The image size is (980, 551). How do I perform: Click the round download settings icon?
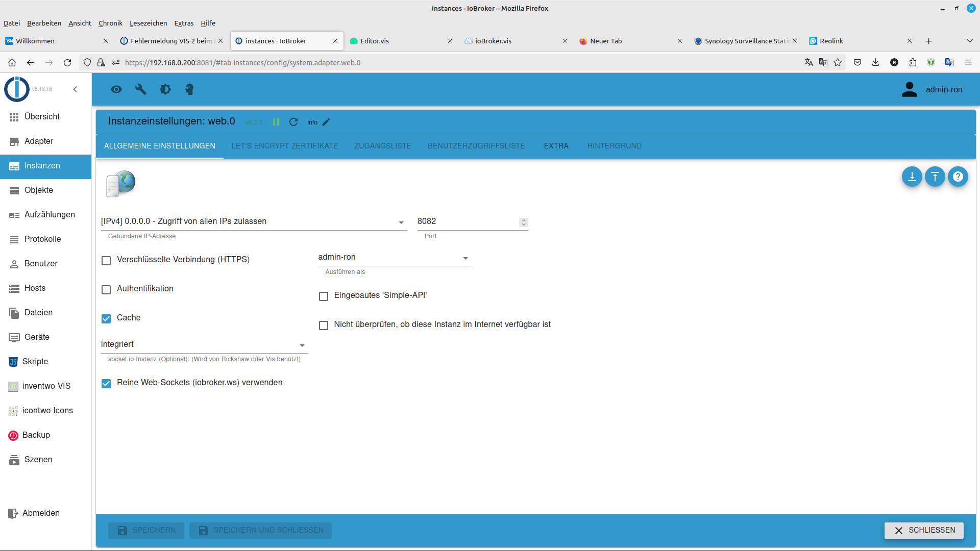coord(912,177)
